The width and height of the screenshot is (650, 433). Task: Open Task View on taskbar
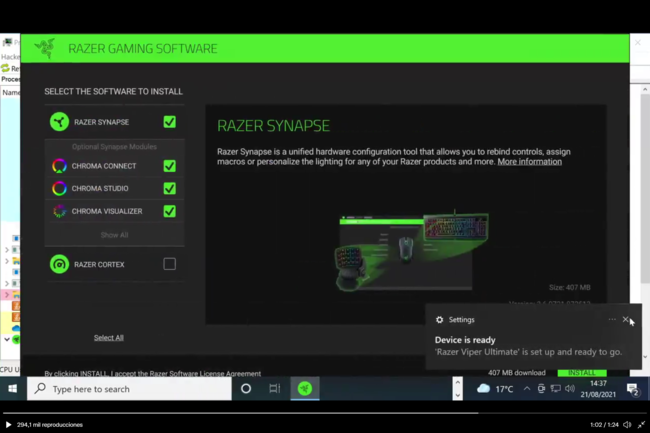tap(274, 389)
